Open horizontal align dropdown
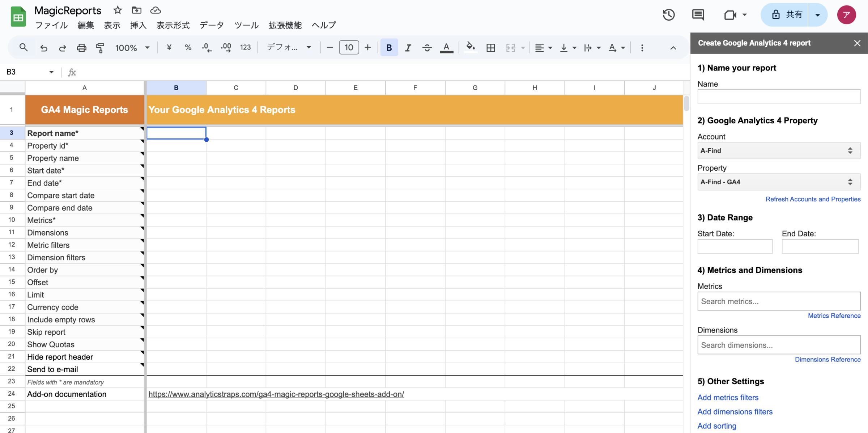This screenshot has height=433, width=868. click(x=543, y=48)
